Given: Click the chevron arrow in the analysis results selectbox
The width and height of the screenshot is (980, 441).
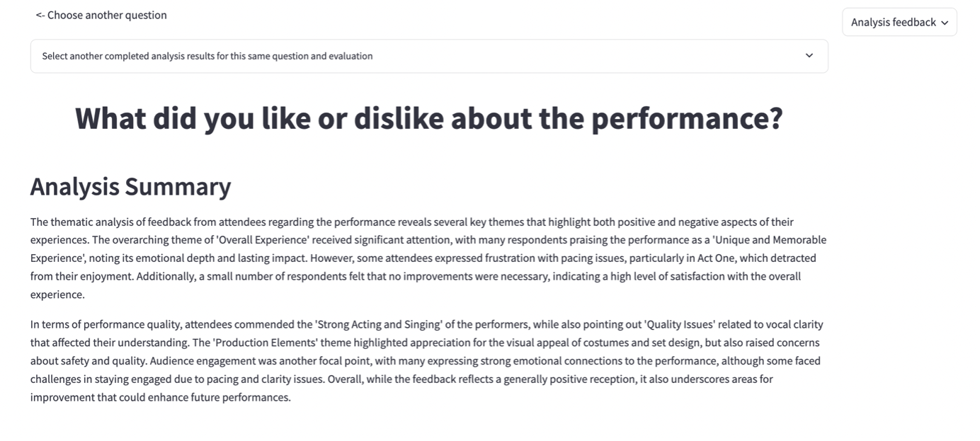Looking at the screenshot, I should (809, 56).
